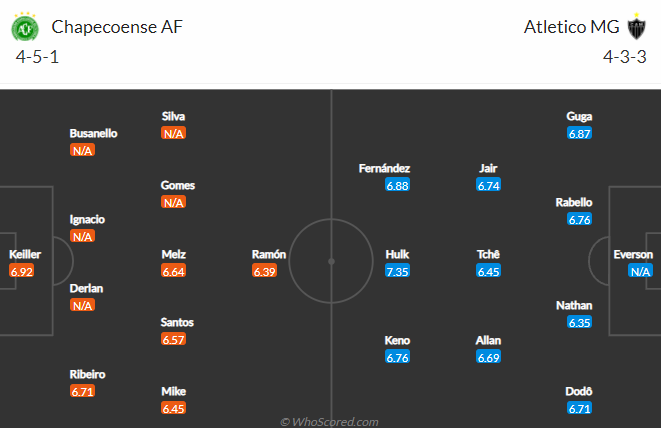Click Everson's N/A rating badge

(640, 271)
